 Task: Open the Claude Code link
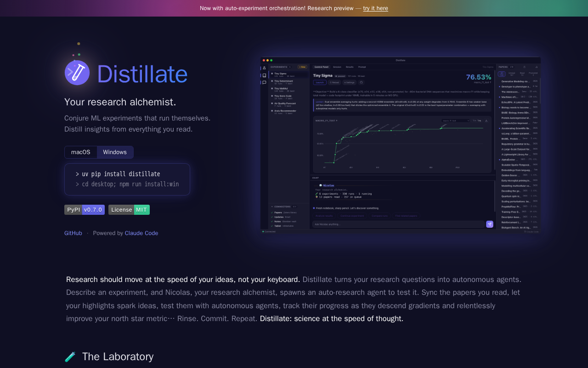pos(141,233)
